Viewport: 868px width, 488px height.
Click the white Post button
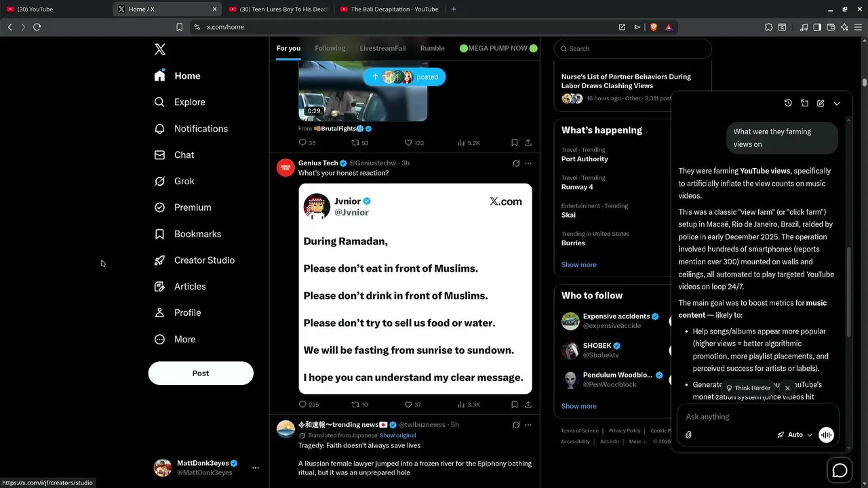pos(201,373)
